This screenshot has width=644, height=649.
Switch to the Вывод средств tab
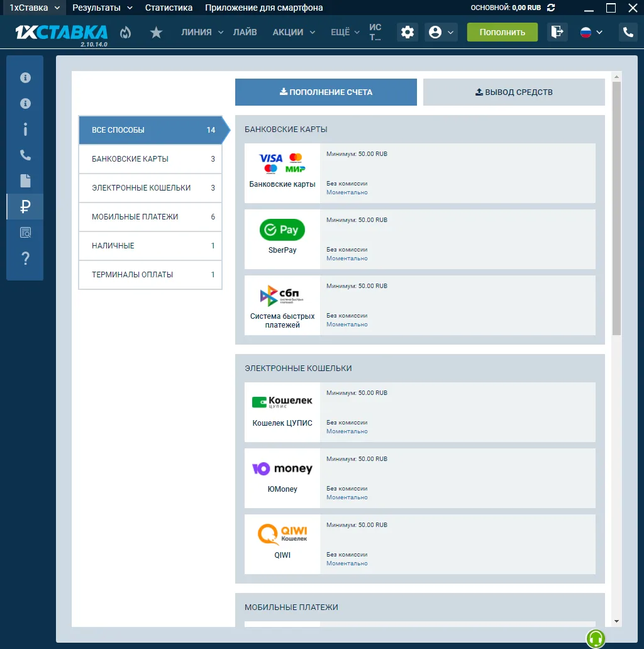point(514,92)
